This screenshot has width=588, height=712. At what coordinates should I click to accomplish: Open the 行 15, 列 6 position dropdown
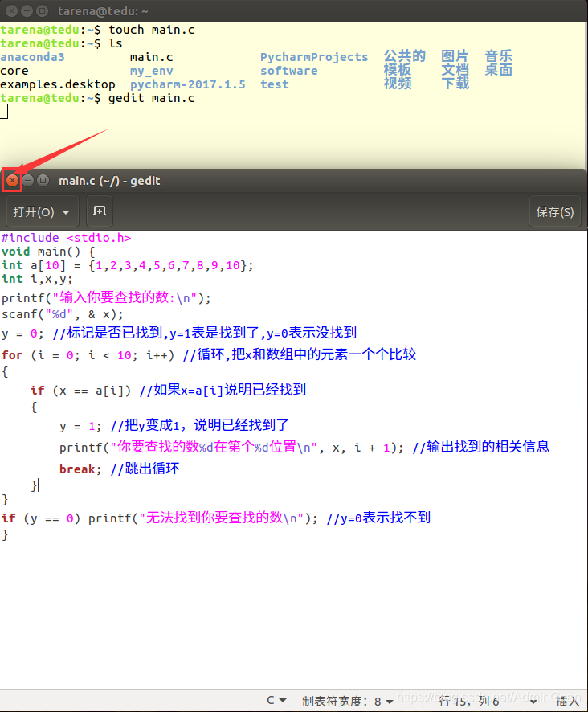tap(488, 701)
